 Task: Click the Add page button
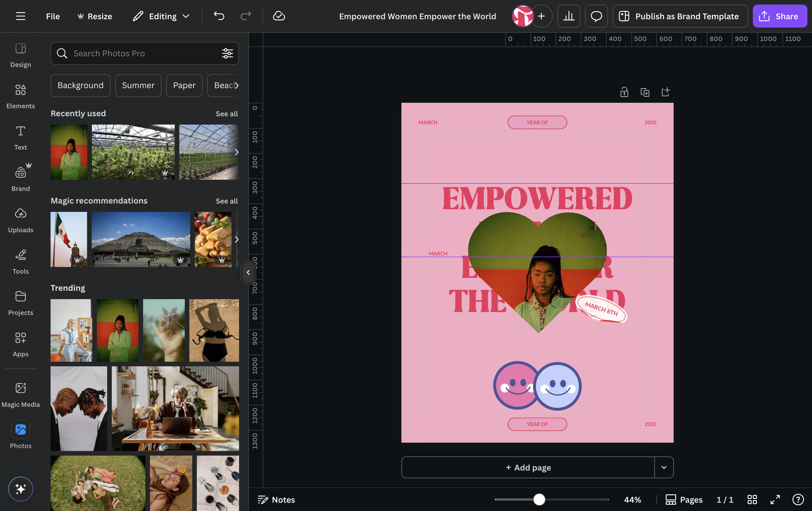click(528, 467)
